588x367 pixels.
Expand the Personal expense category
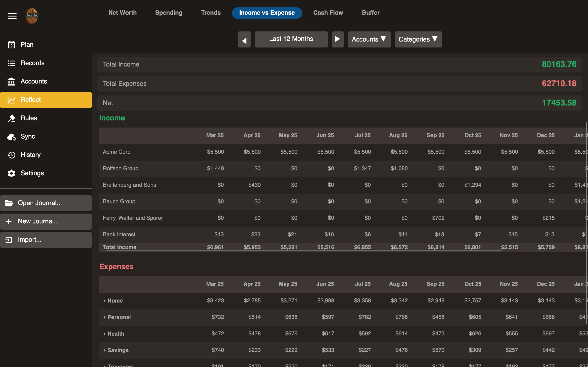105,317
